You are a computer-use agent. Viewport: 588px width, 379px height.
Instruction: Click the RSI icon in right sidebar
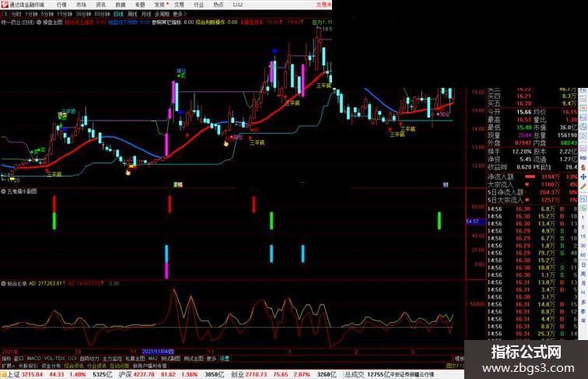[x=583, y=158]
